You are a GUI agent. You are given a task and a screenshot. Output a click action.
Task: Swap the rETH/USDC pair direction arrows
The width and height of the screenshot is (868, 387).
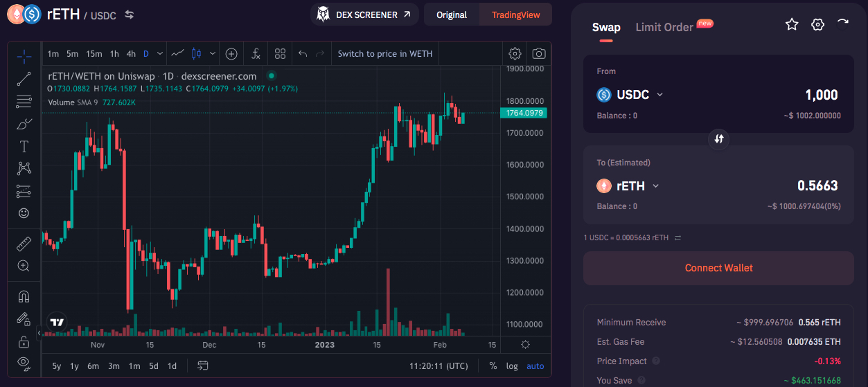click(130, 14)
